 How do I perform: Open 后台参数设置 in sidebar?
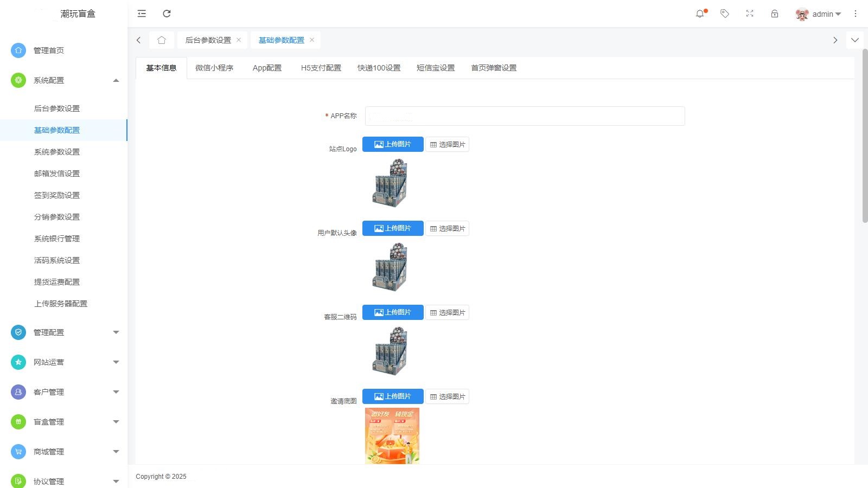[x=57, y=108]
